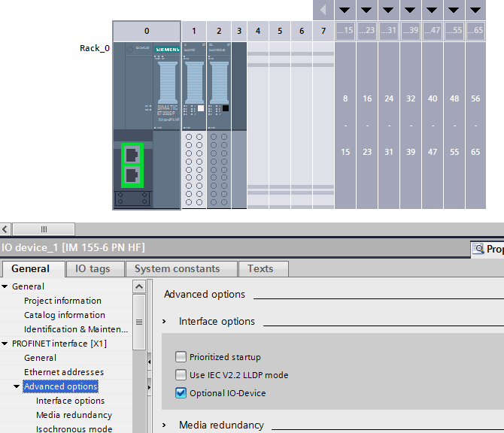Select the I/O module in slot 1
The width and height of the screenshot is (504, 433).
pos(194,126)
